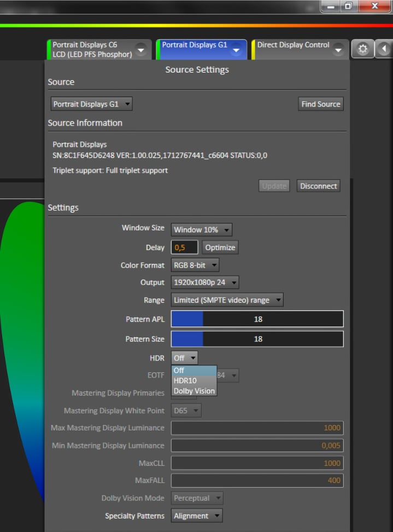Screen dimensions: 393x532
Task: Click the Triplet support: Full triplet support text
Action: click(110, 170)
